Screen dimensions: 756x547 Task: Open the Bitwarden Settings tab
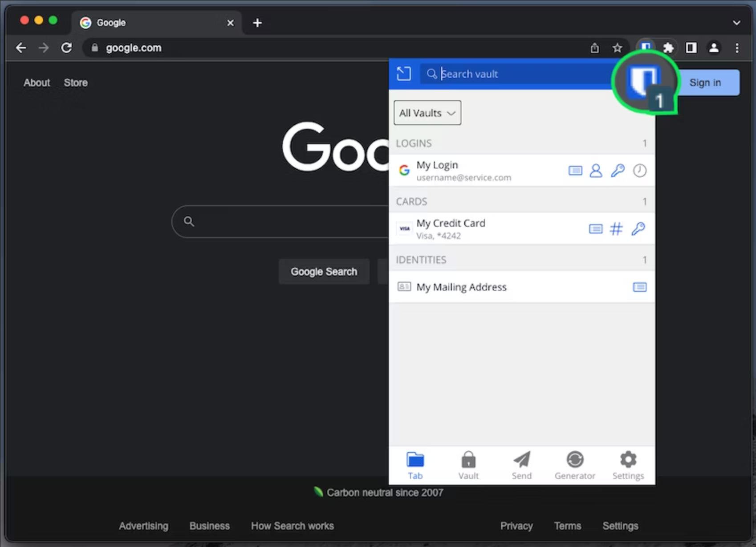(628, 465)
